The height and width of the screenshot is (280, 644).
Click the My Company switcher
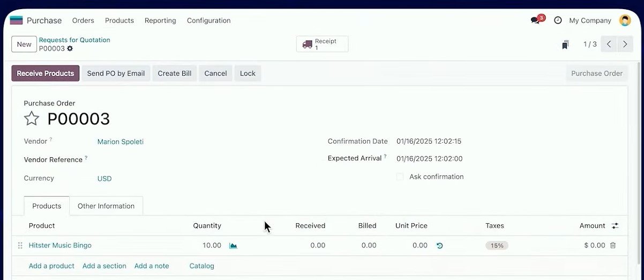[590, 20]
